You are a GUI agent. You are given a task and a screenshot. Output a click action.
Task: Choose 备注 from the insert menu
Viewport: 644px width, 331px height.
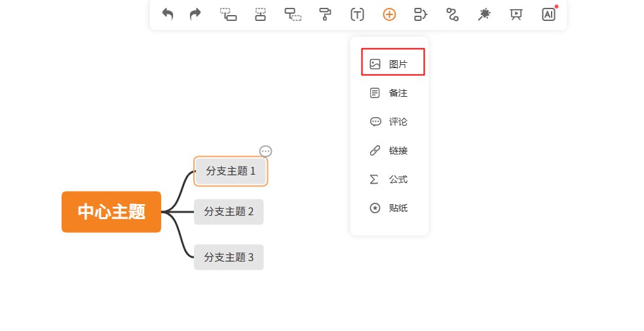click(x=393, y=93)
